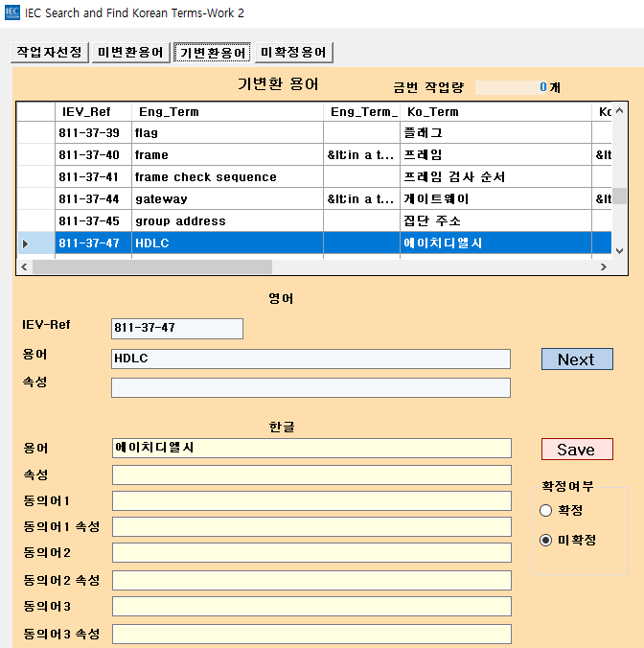Select the 'flag' term cell
Image resolution: width=644 pixels, height=648 pixels.
227,132
